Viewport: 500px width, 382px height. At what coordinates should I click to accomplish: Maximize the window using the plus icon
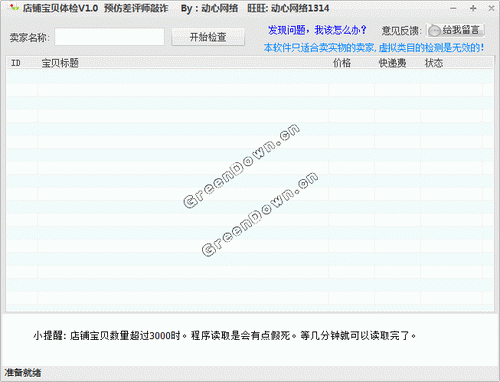click(473, 8)
